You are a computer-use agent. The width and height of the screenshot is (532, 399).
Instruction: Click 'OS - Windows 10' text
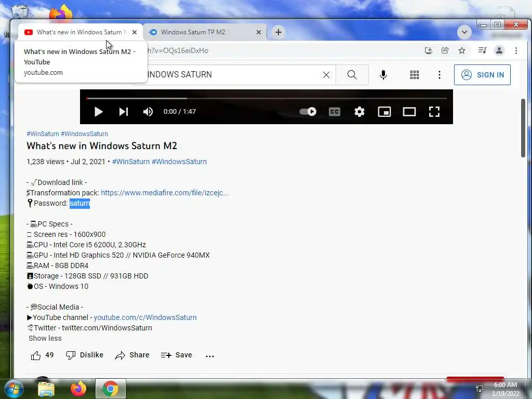[x=57, y=286]
